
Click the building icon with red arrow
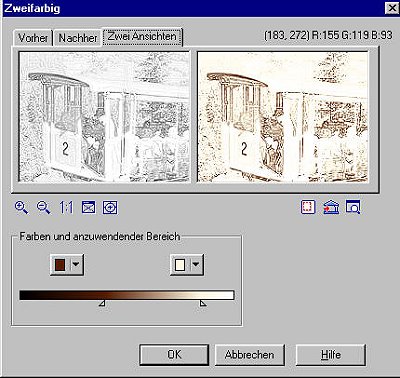(331, 207)
